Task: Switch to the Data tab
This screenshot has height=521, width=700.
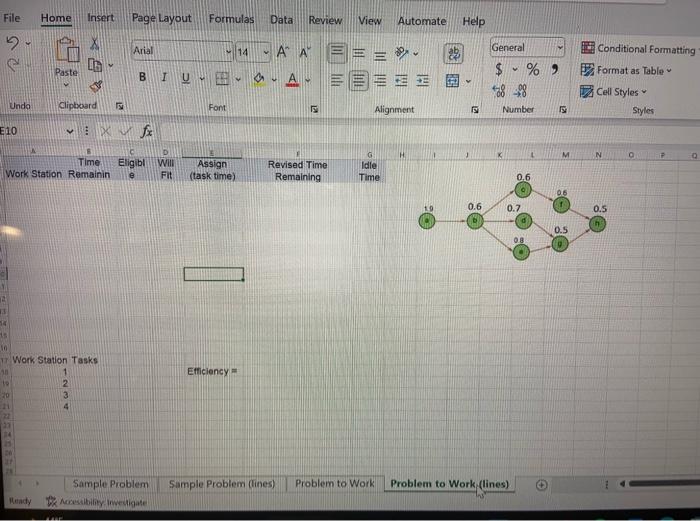Action: [x=282, y=20]
